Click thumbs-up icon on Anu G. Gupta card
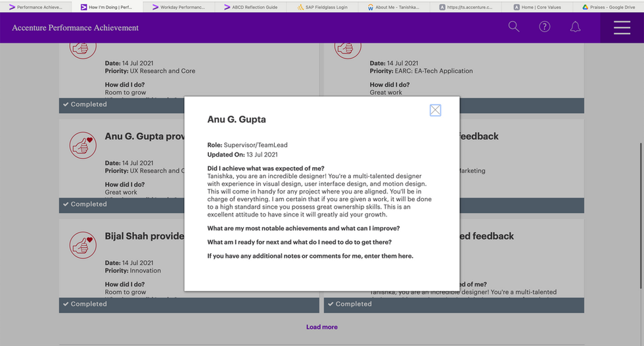Image resolution: width=644 pixels, height=346 pixels. pyautogui.click(x=83, y=145)
